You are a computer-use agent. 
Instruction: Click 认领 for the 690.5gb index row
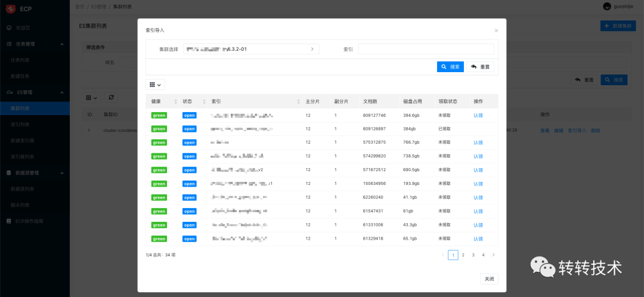pyautogui.click(x=478, y=170)
